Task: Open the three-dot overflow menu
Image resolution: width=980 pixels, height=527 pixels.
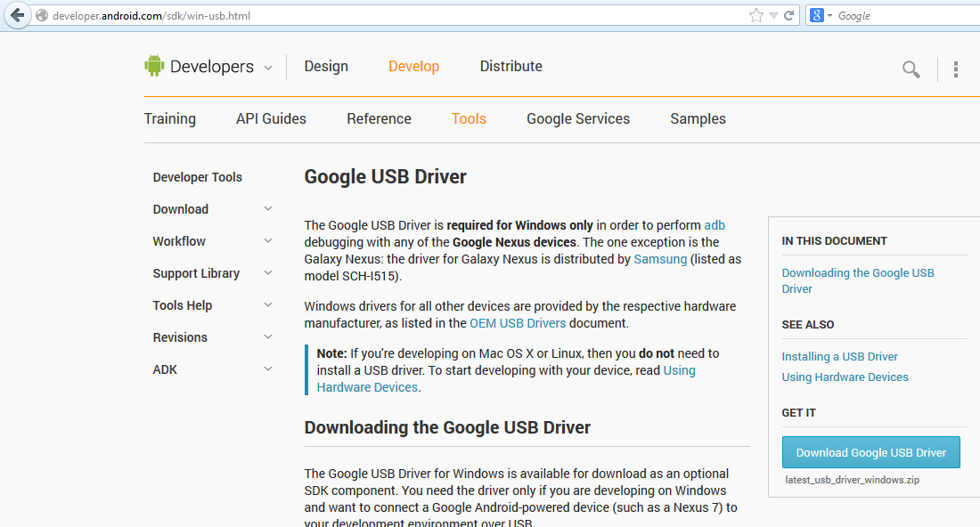Action: (x=955, y=69)
